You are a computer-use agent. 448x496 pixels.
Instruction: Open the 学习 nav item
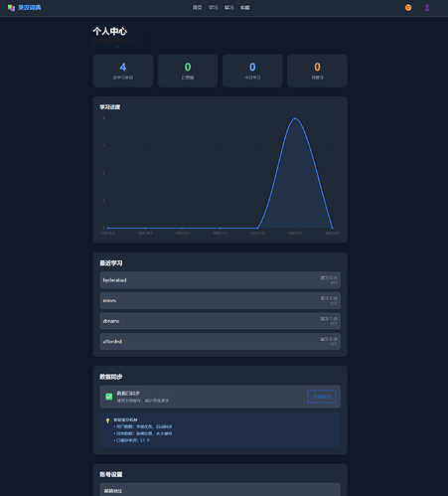(214, 7)
